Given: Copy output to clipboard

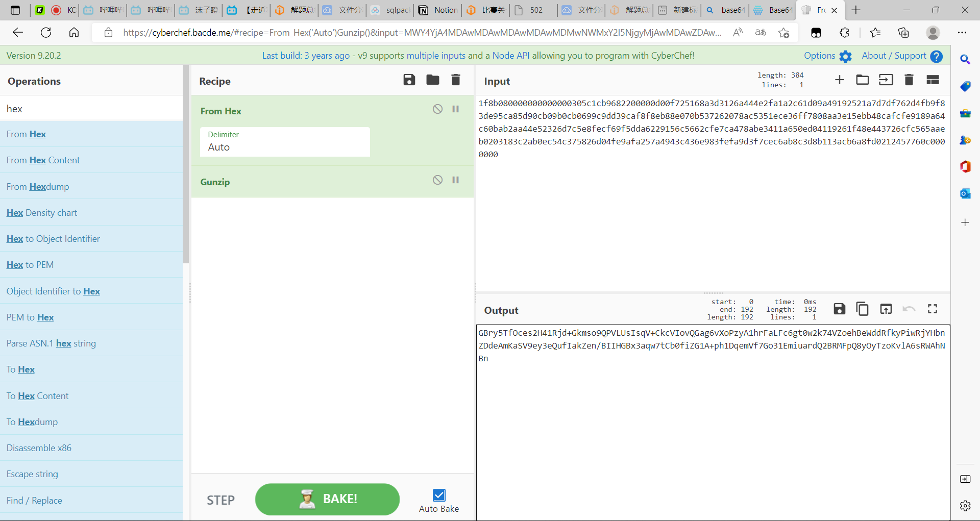Looking at the screenshot, I should click(x=862, y=309).
